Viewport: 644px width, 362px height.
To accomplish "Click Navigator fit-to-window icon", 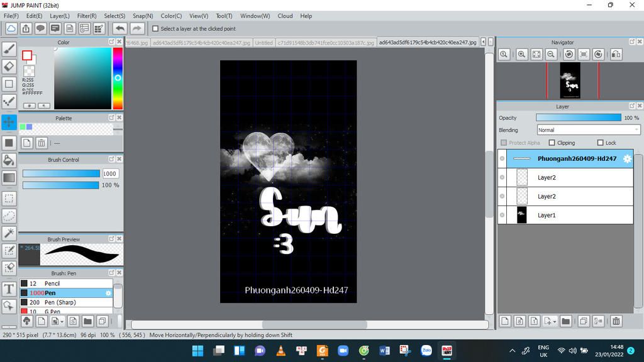I will (x=536, y=54).
